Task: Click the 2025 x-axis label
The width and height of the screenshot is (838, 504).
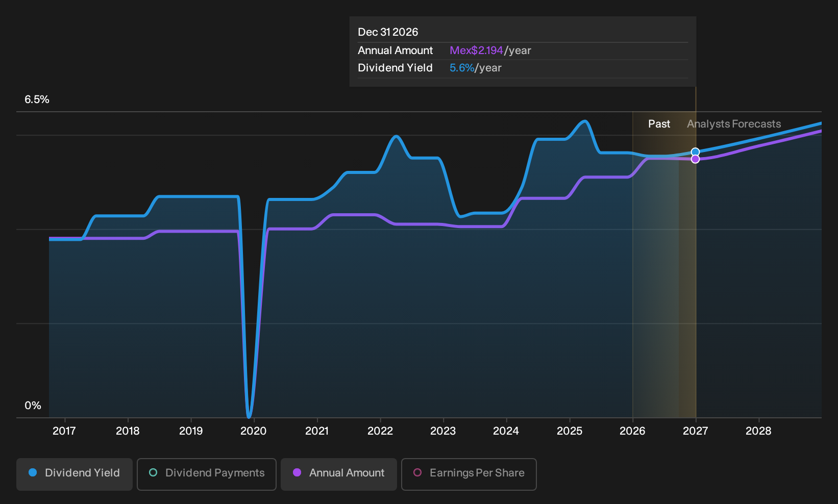Action: (570, 431)
